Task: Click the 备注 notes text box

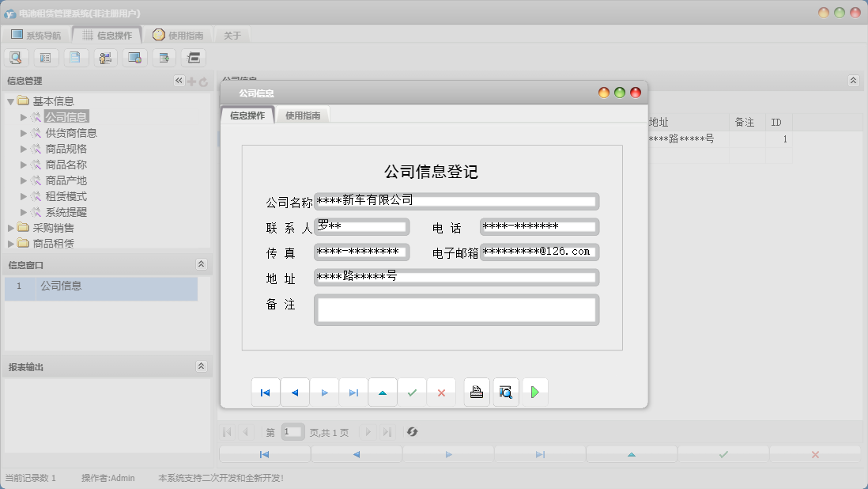Action: 455,310
